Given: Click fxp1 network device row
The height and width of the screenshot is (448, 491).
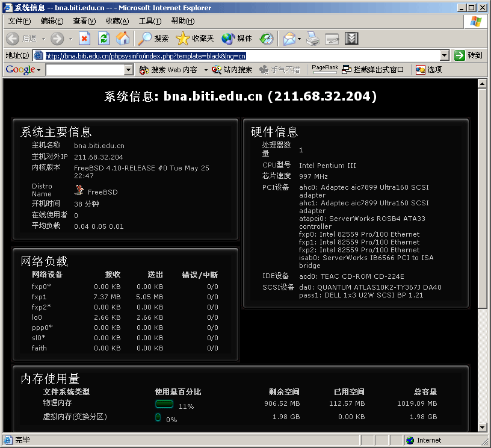Looking at the screenshot, I should [x=125, y=297].
